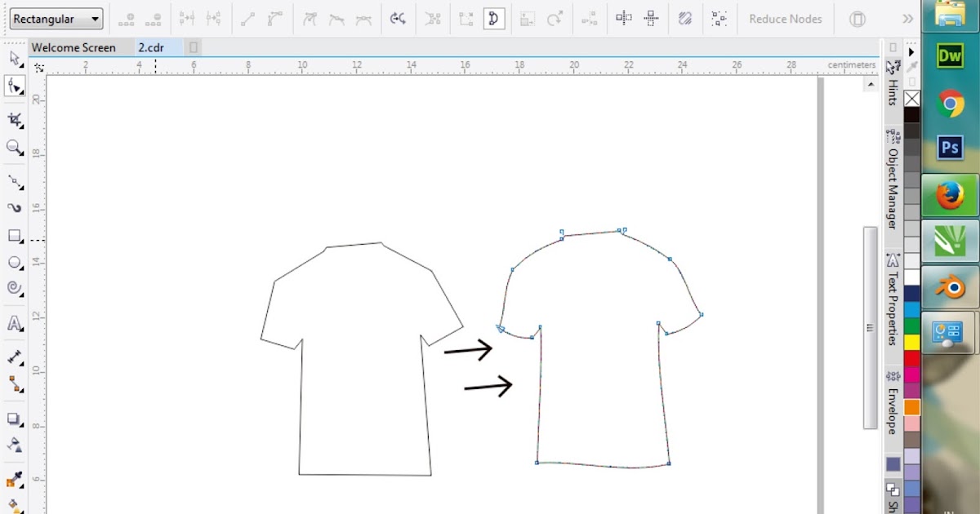Enable Elastic Mode on the property bar
Viewport: 980px width, 514px height.
coord(685,18)
